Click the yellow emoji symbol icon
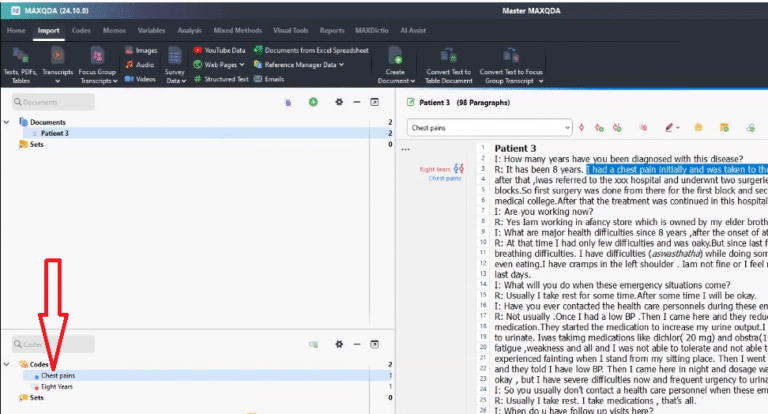768x414 pixels. 698,127
